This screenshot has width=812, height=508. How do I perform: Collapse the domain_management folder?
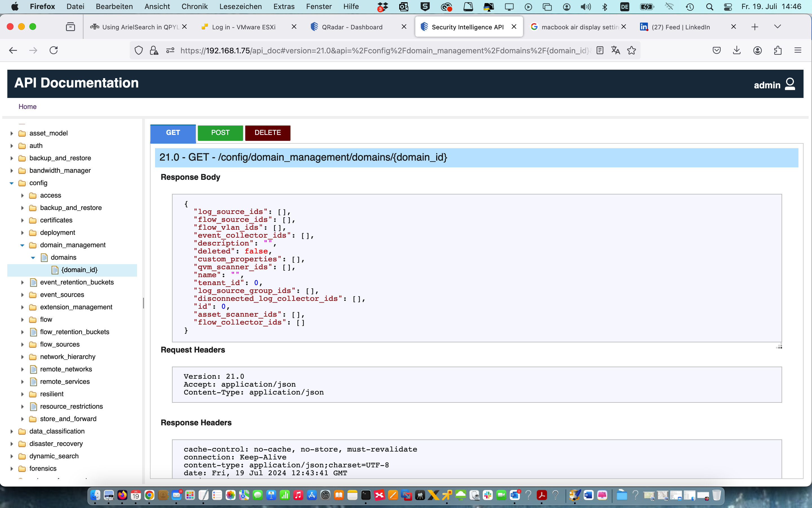22,245
